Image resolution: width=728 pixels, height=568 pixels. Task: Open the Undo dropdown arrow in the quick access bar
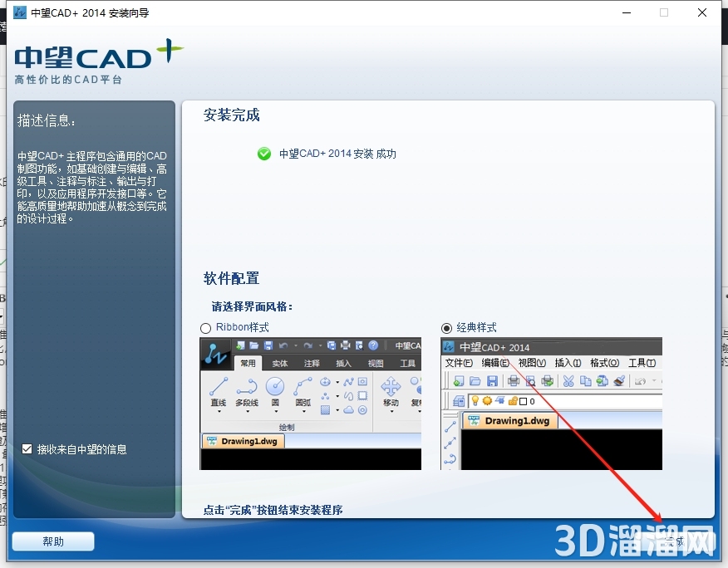[296, 345]
